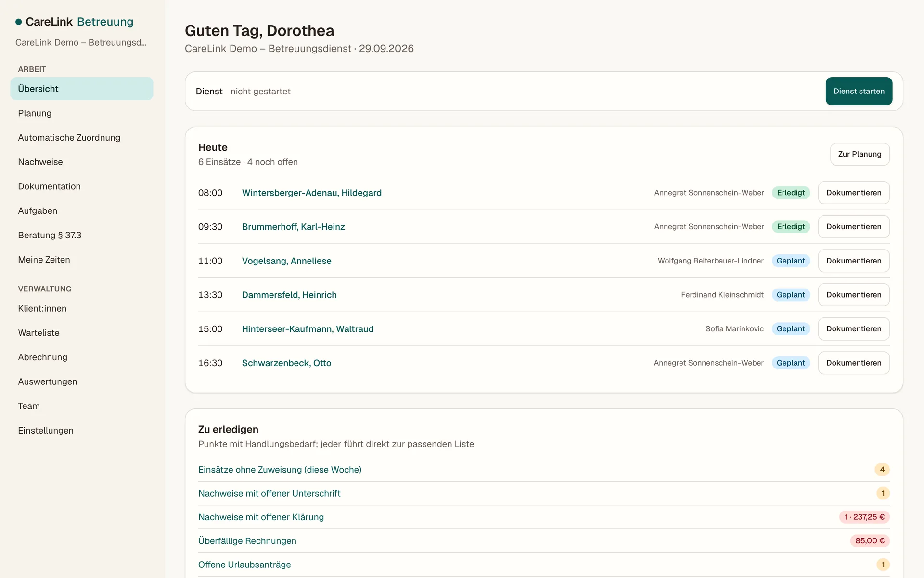Open Klient:innen list
Image resolution: width=924 pixels, height=578 pixels.
click(82, 308)
